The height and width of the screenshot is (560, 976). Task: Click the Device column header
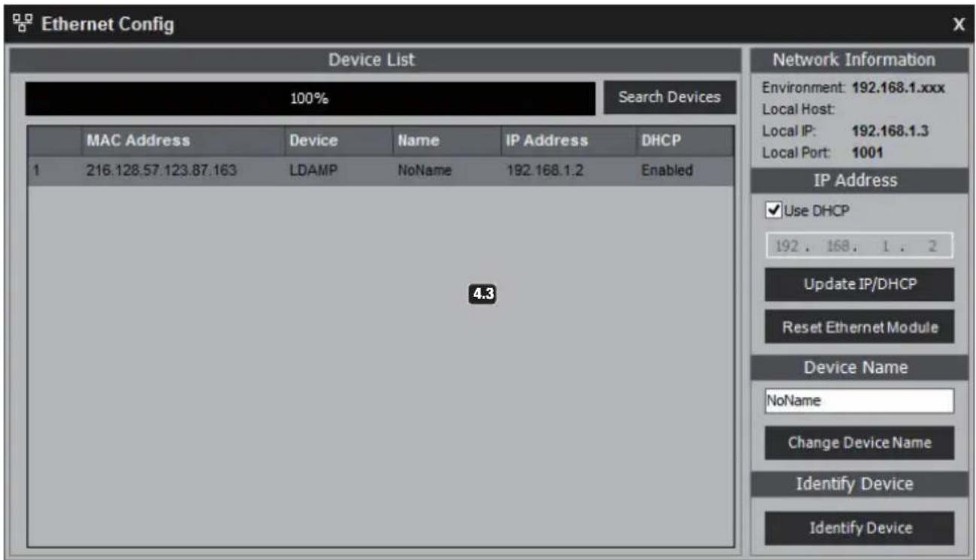coord(338,141)
